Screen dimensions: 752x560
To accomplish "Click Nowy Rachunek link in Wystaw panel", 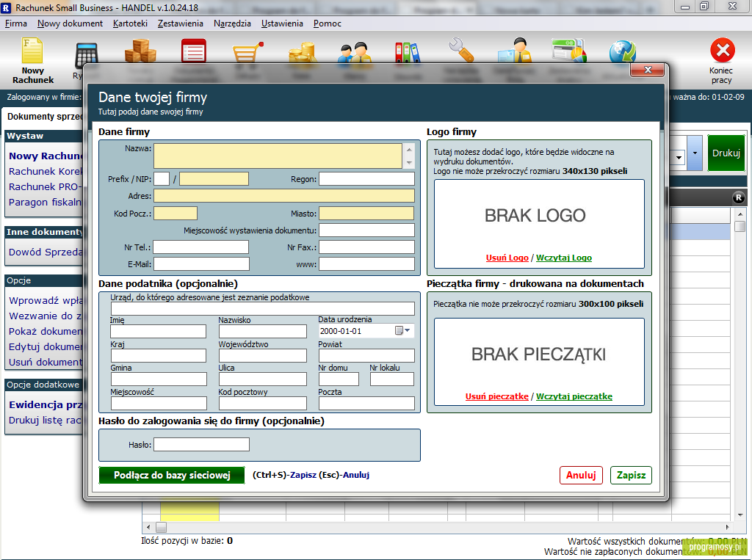I will tap(46, 156).
